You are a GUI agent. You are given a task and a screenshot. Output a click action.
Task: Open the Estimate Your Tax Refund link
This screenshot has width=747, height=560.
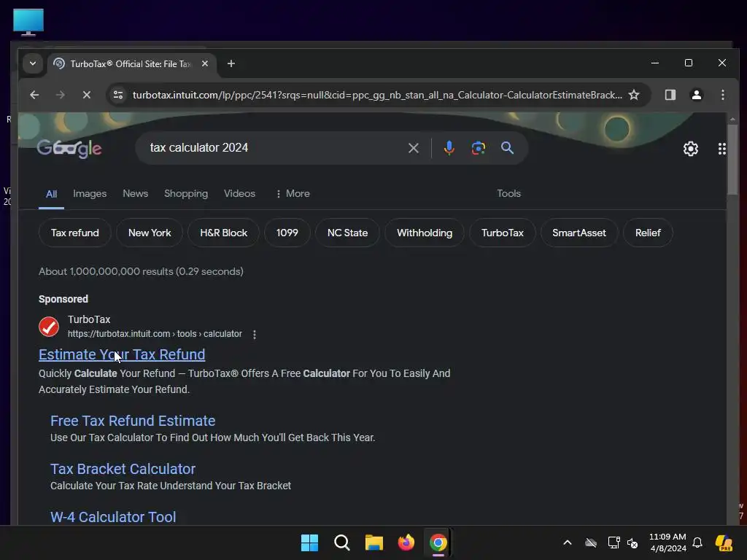pos(122,355)
